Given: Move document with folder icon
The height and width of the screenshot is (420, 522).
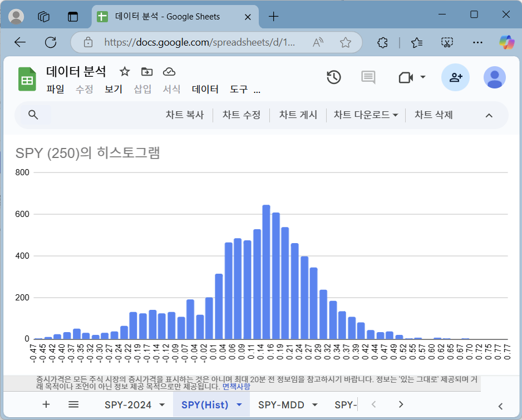Looking at the screenshot, I should click(147, 72).
